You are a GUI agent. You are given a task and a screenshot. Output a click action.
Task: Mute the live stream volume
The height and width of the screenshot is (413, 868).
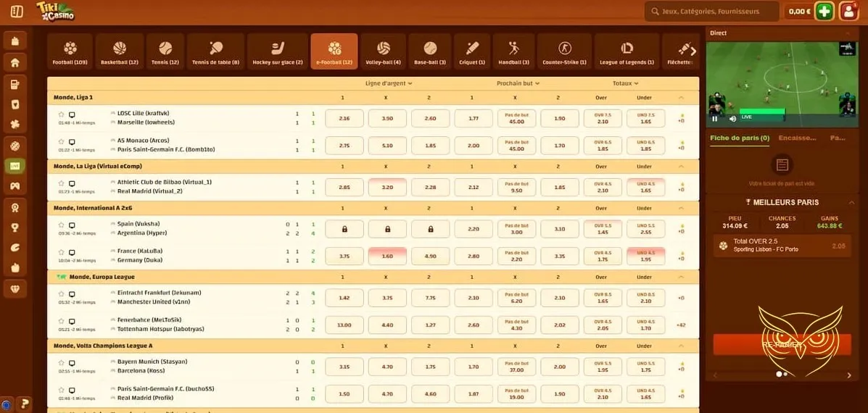(x=732, y=118)
